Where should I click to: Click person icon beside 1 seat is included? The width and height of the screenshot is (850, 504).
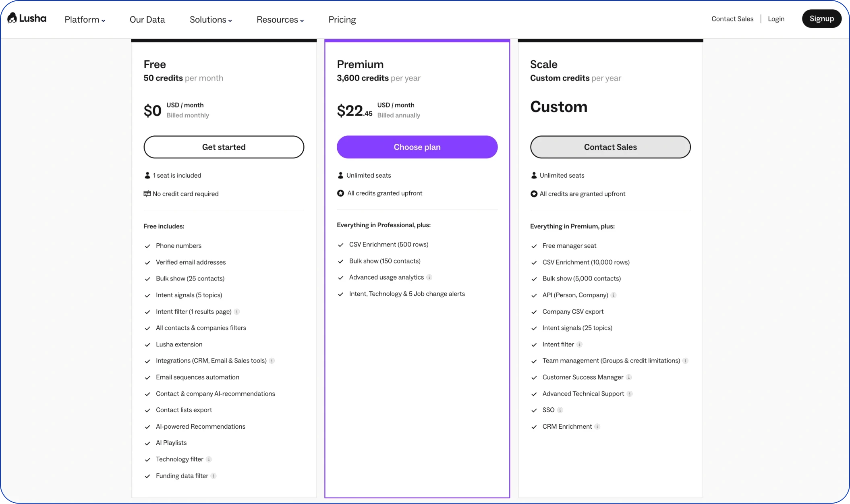pos(147,175)
